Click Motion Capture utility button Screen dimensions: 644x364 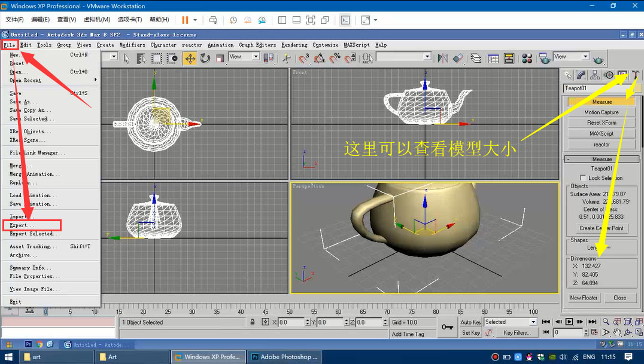click(x=602, y=112)
